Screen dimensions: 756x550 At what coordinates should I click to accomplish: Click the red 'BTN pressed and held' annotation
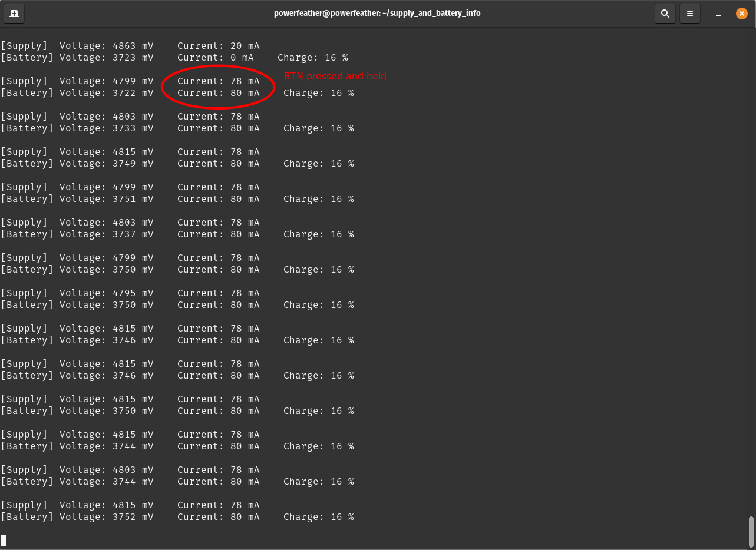pos(335,77)
